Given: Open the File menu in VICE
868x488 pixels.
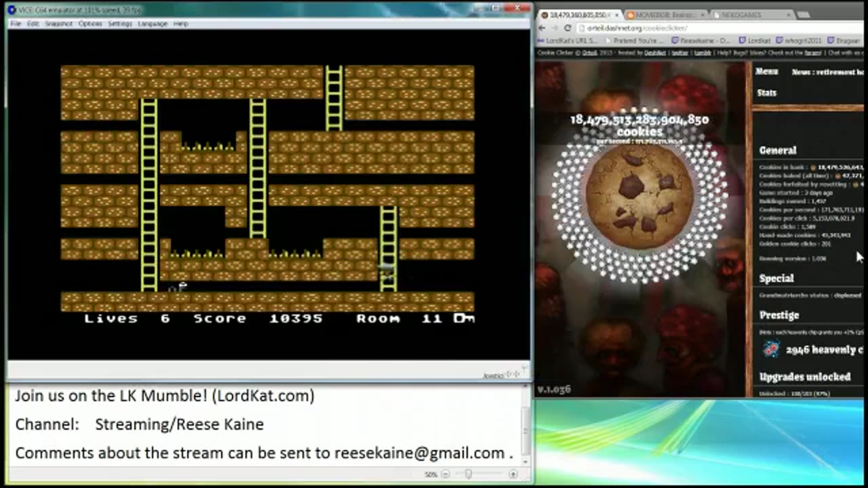Looking at the screenshot, I should (16, 23).
